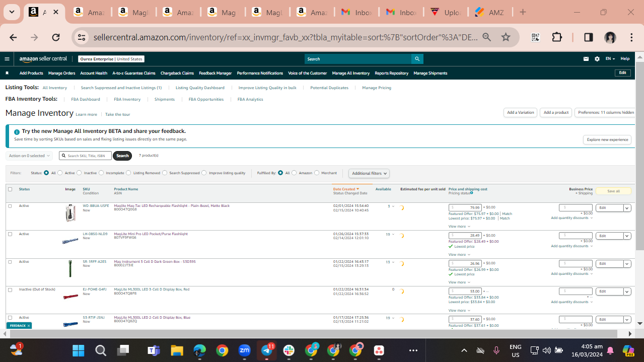Open Telegram from the taskbar
644x362 pixels.
point(267,350)
